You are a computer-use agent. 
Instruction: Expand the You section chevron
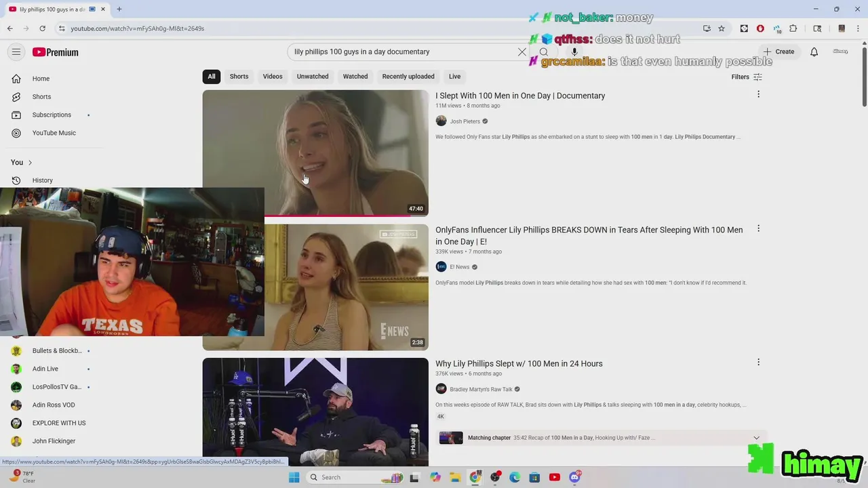click(x=30, y=163)
